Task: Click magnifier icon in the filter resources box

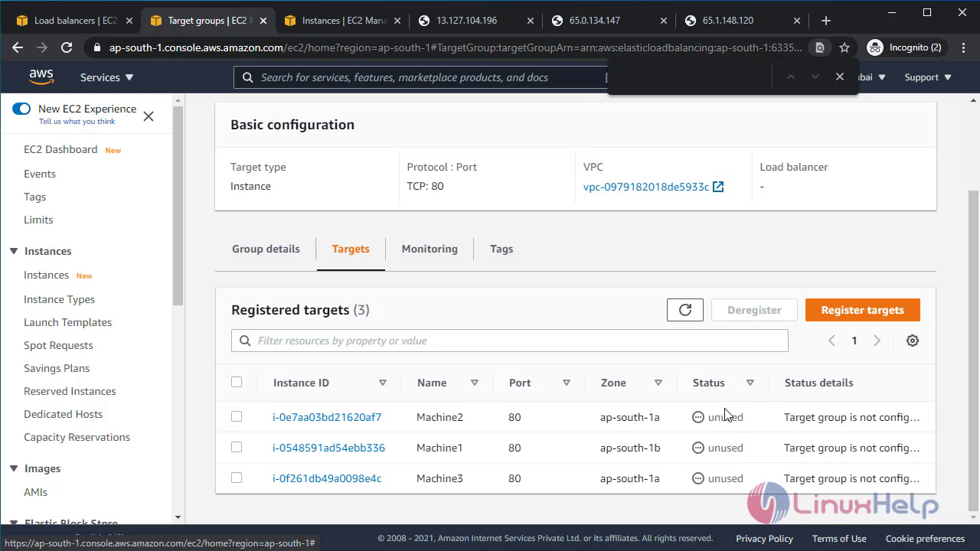Action: tap(245, 341)
